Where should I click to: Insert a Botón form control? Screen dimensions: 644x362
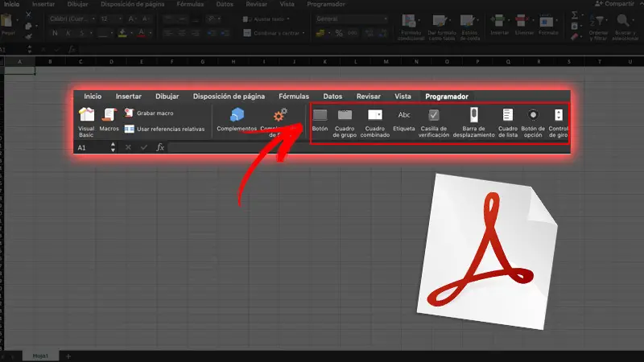[x=320, y=120]
